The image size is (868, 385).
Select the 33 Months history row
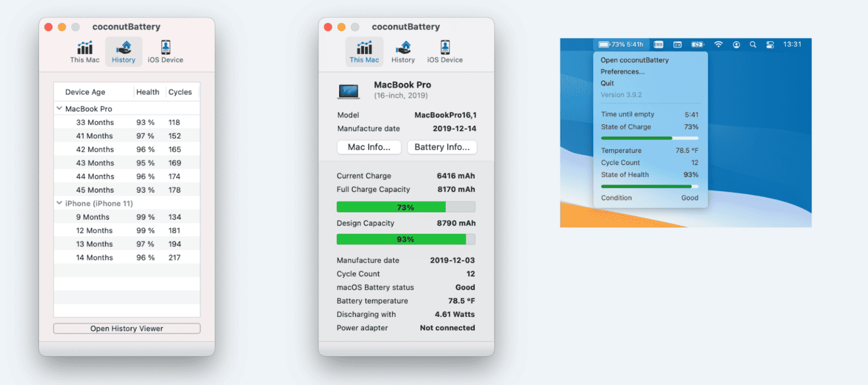[x=127, y=122]
